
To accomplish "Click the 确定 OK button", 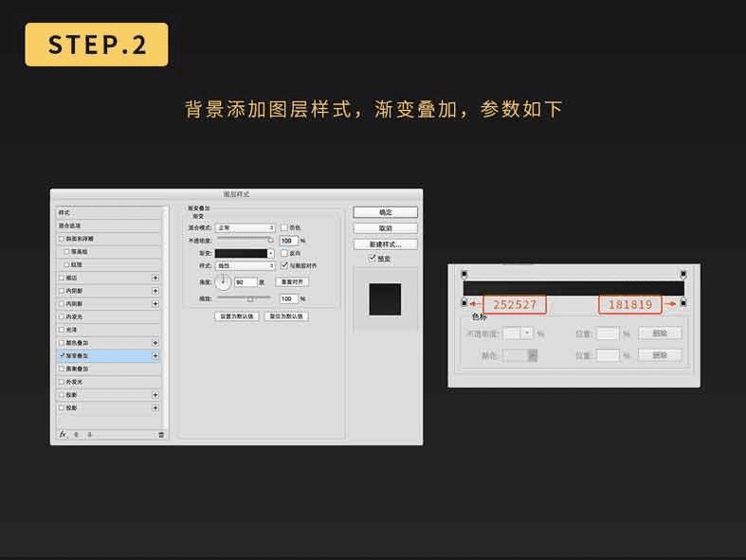I will tap(386, 212).
